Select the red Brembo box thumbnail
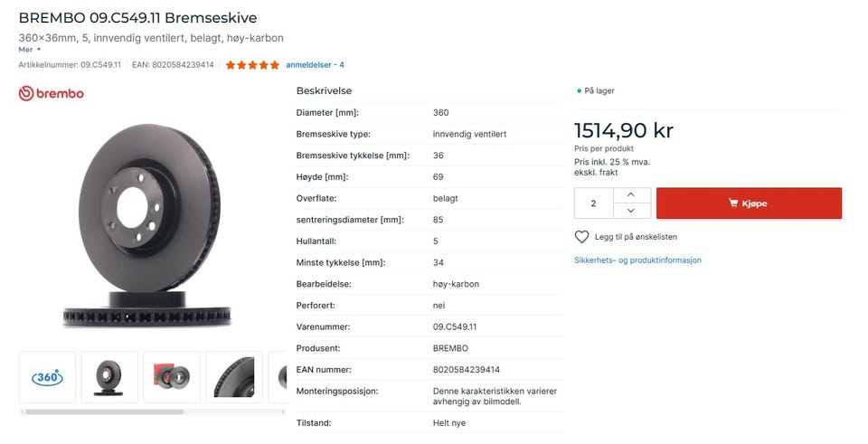This screenshot has height=444, width=868. tap(172, 377)
